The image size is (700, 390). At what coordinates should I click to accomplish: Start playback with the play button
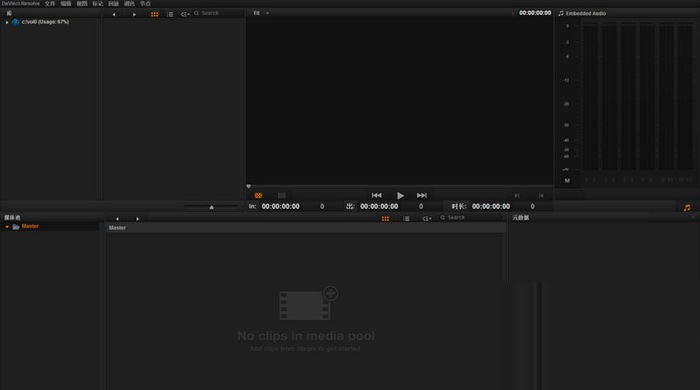coord(400,195)
